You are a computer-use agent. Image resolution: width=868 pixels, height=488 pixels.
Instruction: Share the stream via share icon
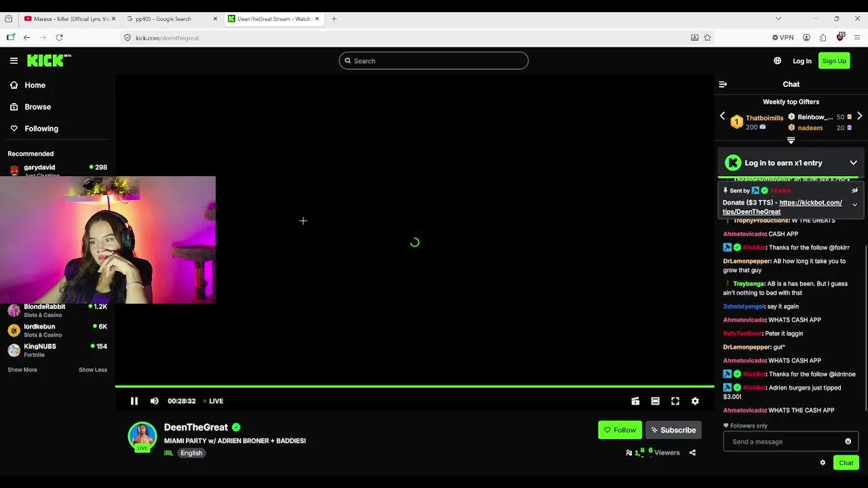(692, 453)
